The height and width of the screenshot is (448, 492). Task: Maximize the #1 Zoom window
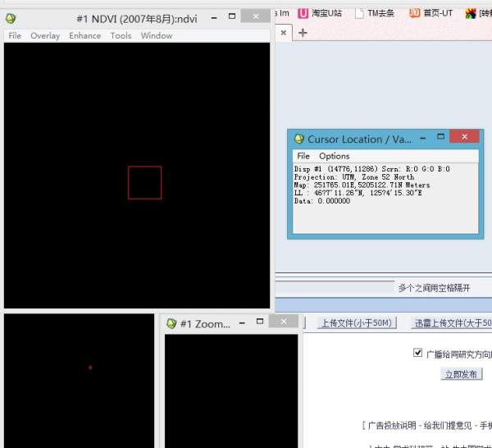260,322
